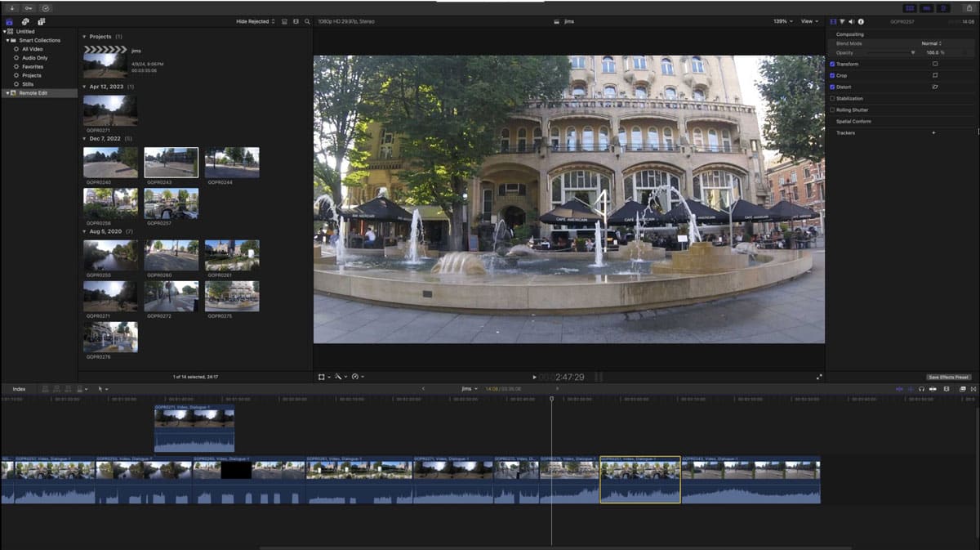980x550 pixels.
Task: Select the Remote Edit event
Action: click(x=39, y=93)
